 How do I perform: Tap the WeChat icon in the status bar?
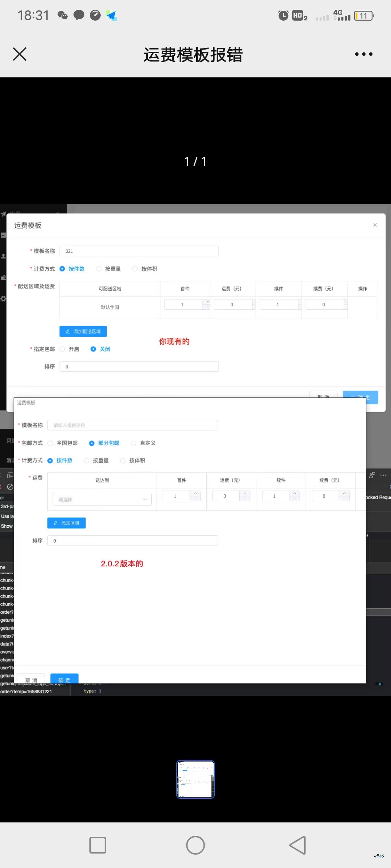pyautogui.click(x=62, y=15)
